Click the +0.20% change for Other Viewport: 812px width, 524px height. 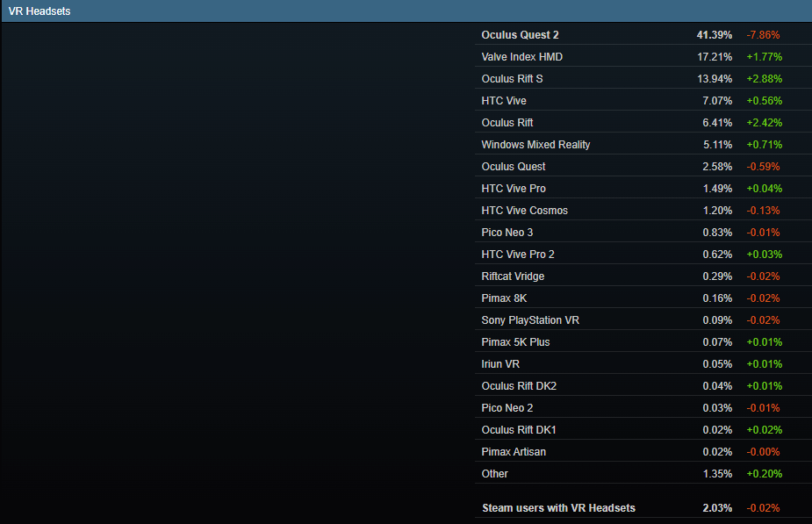(765, 474)
